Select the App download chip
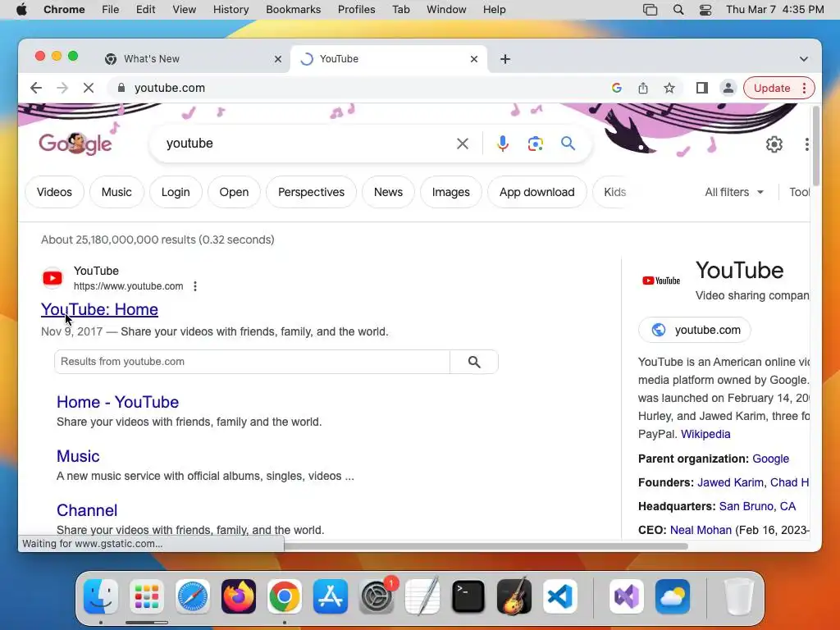The height and width of the screenshot is (630, 840). tap(536, 192)
